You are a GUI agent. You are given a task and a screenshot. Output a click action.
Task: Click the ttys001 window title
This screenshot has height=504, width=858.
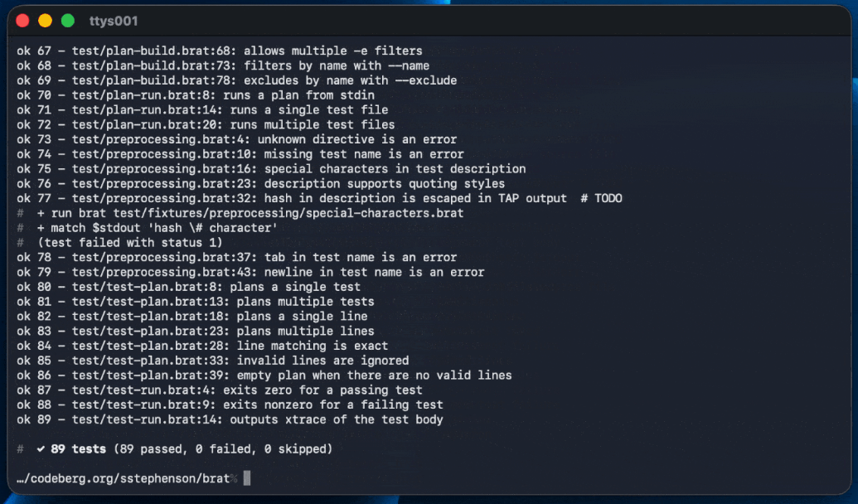pyautogui.click(x=113, y=21)
